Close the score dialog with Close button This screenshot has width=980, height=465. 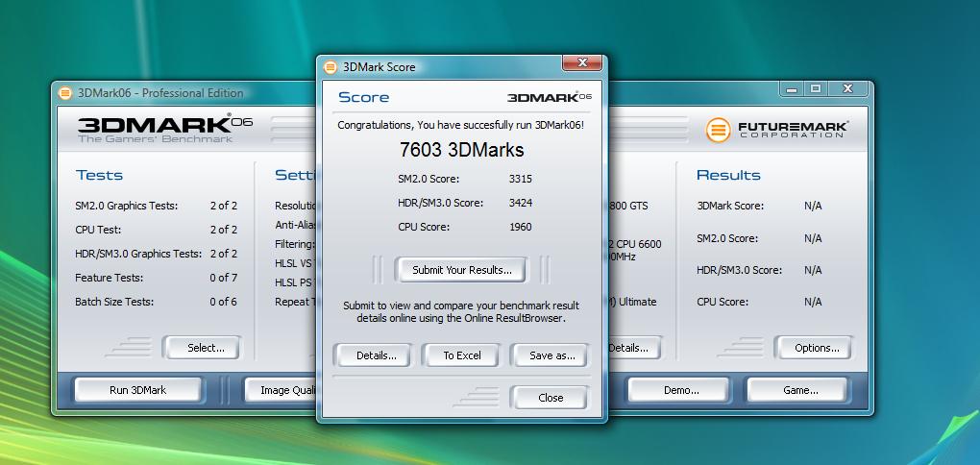tap(551, 398)
